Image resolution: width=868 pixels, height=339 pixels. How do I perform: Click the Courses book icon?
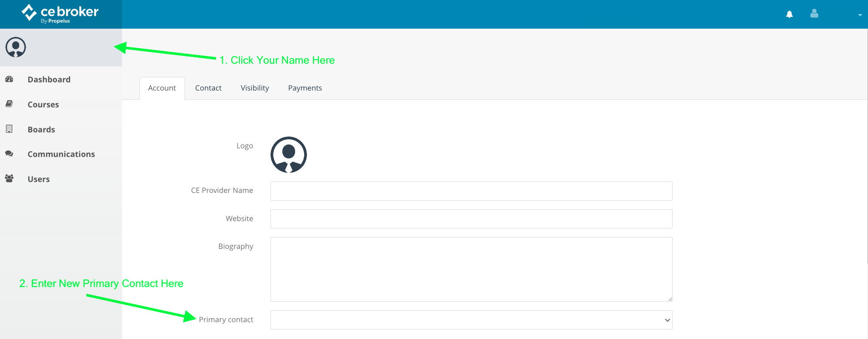(9, 104)
